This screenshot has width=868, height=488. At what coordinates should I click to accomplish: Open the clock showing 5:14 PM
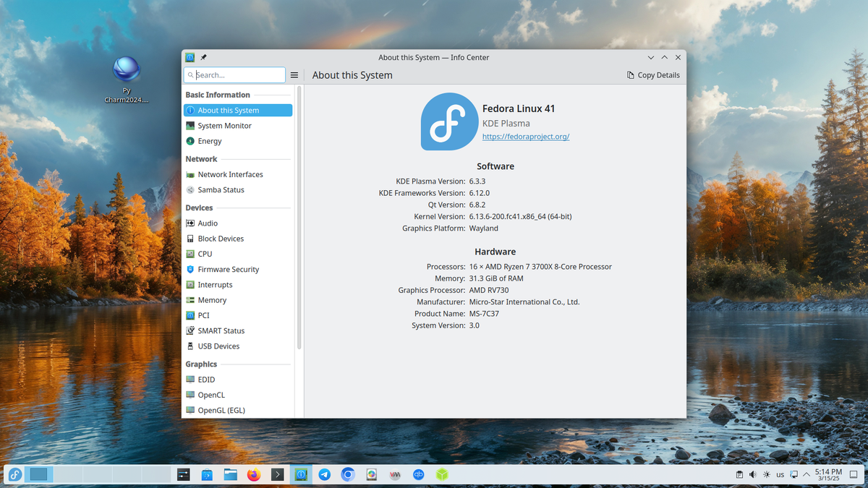pos(828,474)
